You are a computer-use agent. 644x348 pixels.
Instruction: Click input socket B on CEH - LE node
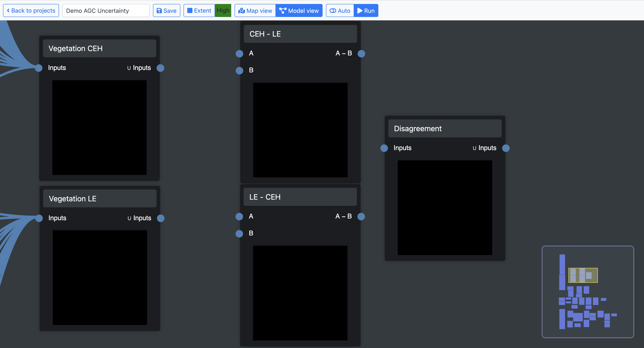(x=239, y=71)
